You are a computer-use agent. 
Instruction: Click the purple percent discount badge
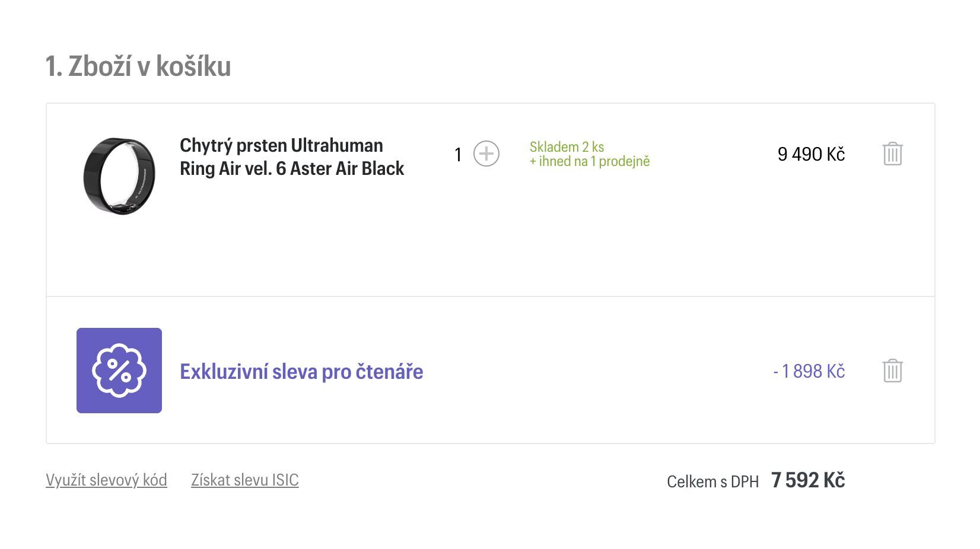point(119,371)
